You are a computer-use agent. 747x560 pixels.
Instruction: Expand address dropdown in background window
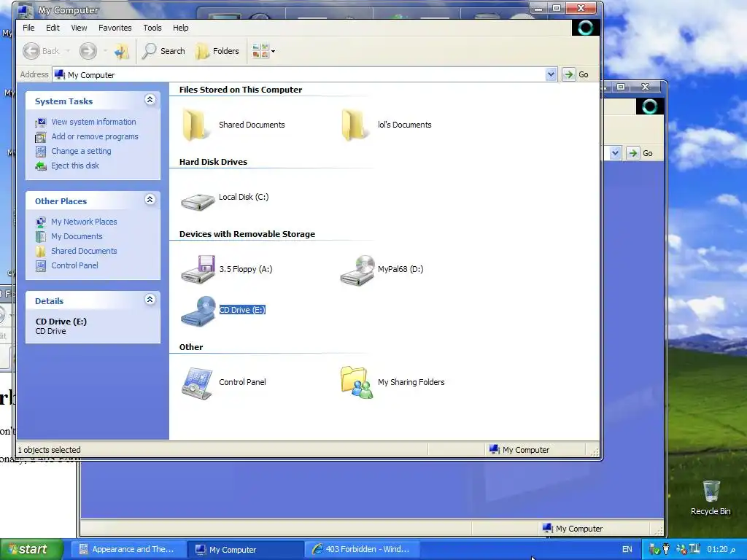(x=615, y=153)
